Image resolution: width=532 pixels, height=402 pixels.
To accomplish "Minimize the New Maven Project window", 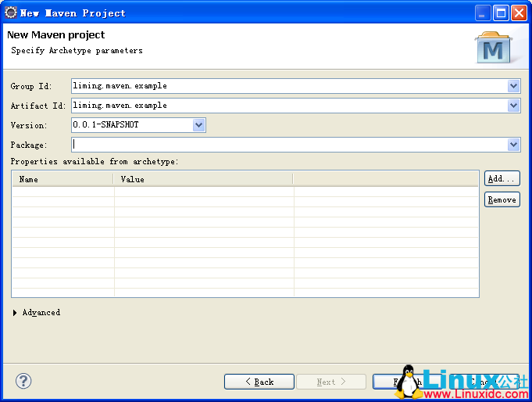I will [483, 13].
